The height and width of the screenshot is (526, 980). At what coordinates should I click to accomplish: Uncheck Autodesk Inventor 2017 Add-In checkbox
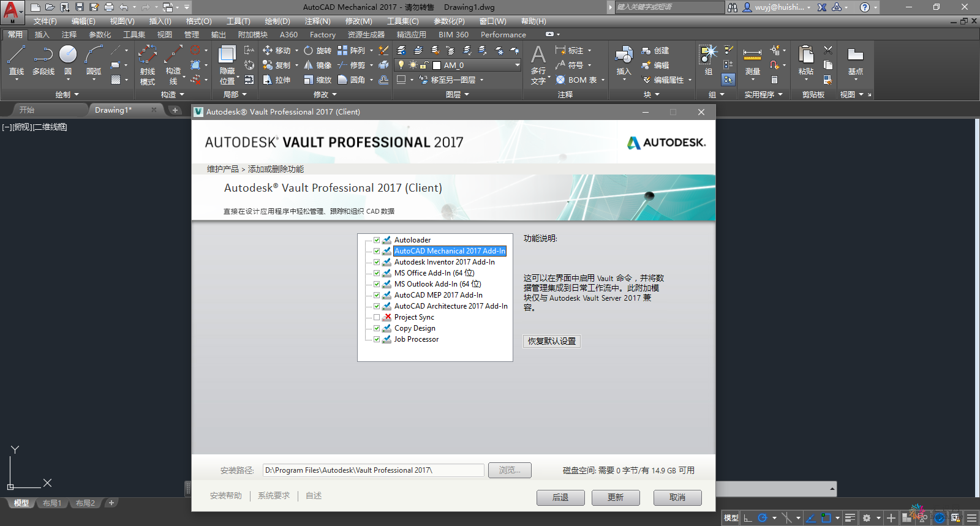pos(377,262)
